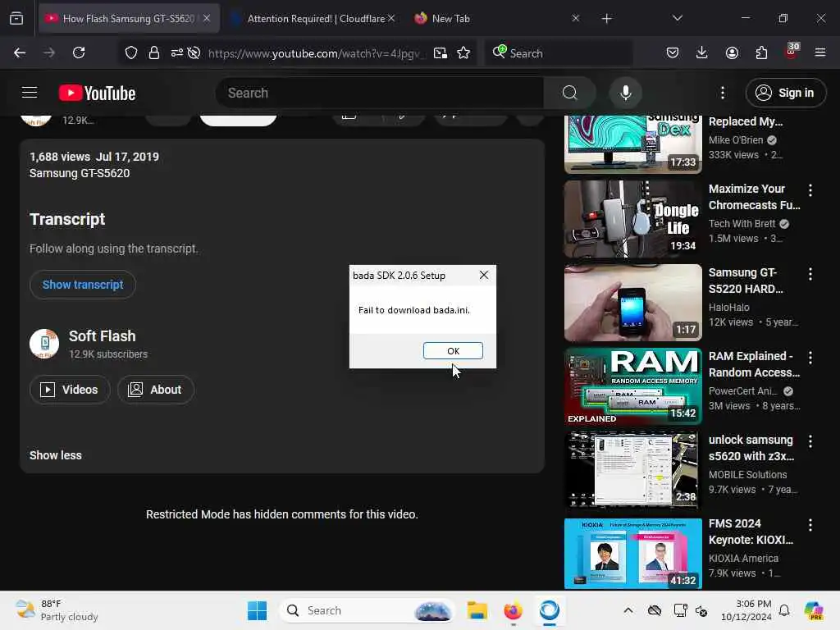The image size is (840, 630).
Task: Focus the Firefox toolbar Search field
Action: 559,53
